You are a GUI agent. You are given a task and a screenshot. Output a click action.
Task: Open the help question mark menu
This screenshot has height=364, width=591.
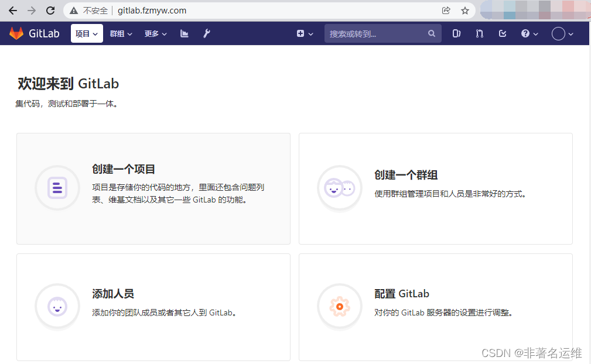coord(529,33)
